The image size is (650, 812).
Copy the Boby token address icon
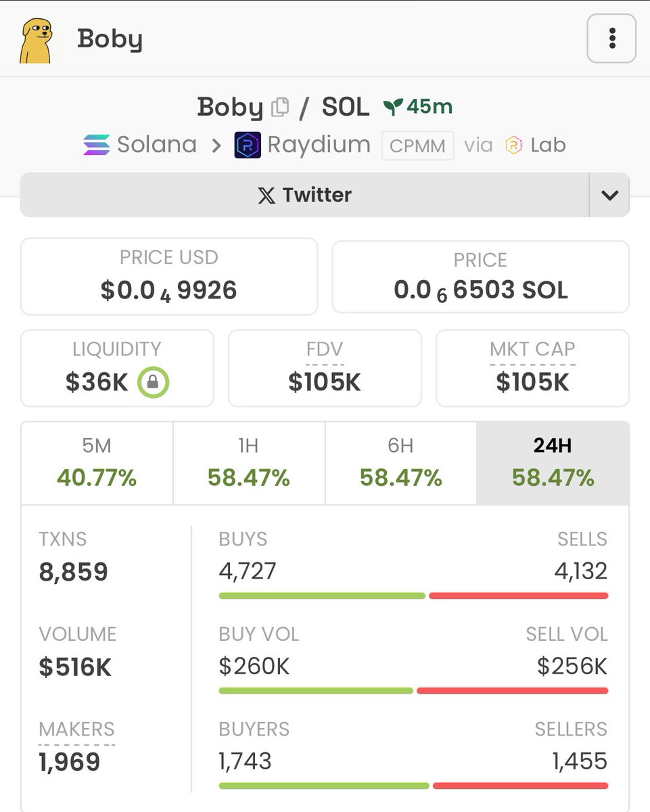coord(280,108)
